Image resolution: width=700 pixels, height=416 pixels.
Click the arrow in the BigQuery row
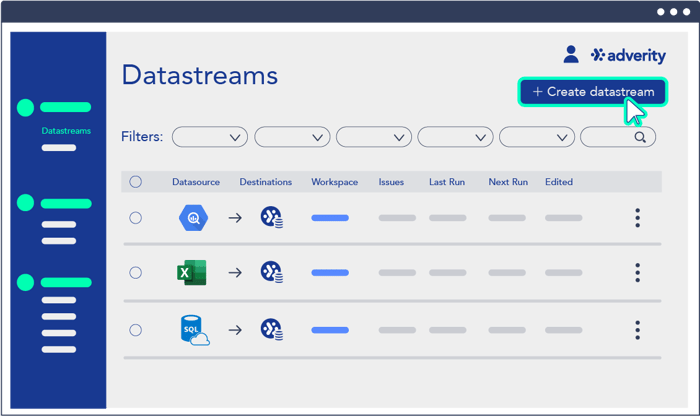[x=235, y=218]
